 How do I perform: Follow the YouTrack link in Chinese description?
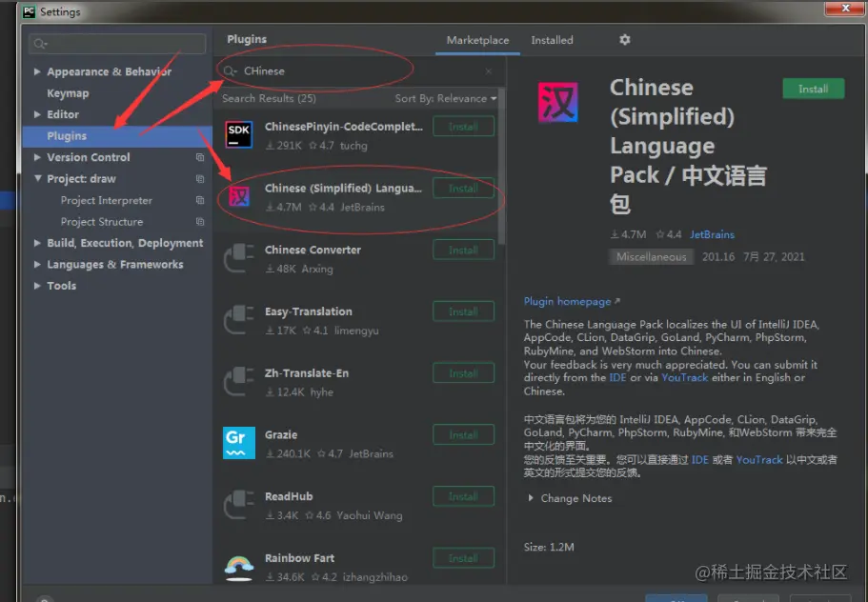point(759,460)
